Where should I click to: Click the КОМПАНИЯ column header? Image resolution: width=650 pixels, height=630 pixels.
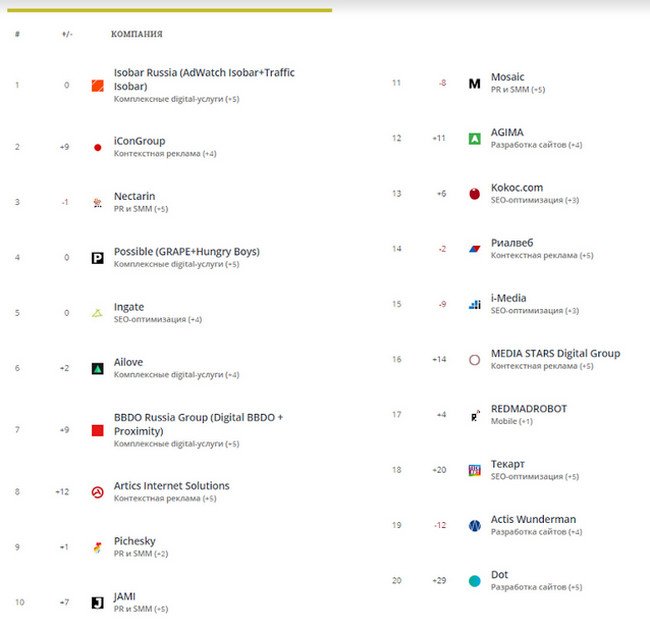click(137, 34)
